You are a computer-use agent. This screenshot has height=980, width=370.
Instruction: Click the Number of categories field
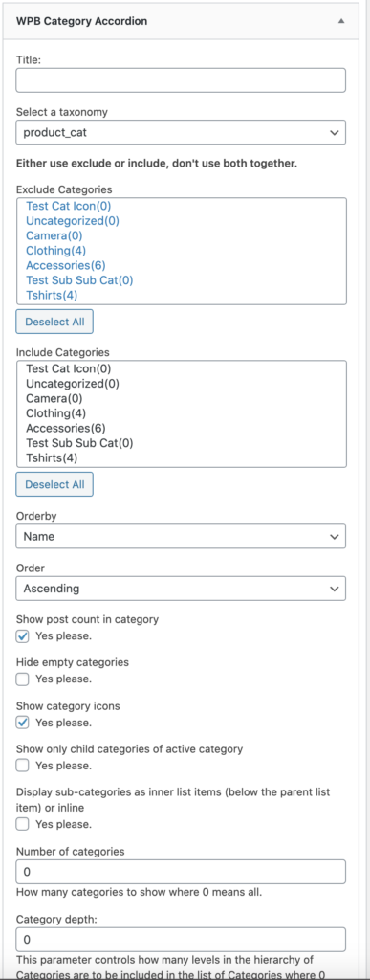point(181,871)
